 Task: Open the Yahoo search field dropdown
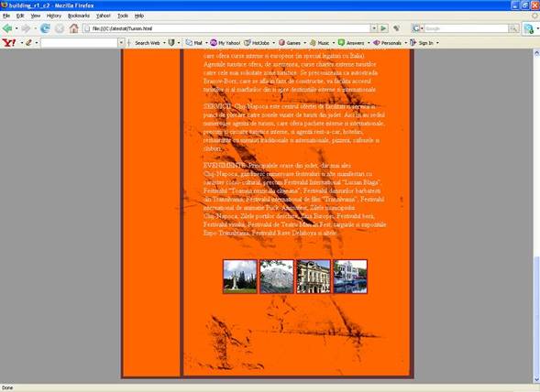point(121,43)
